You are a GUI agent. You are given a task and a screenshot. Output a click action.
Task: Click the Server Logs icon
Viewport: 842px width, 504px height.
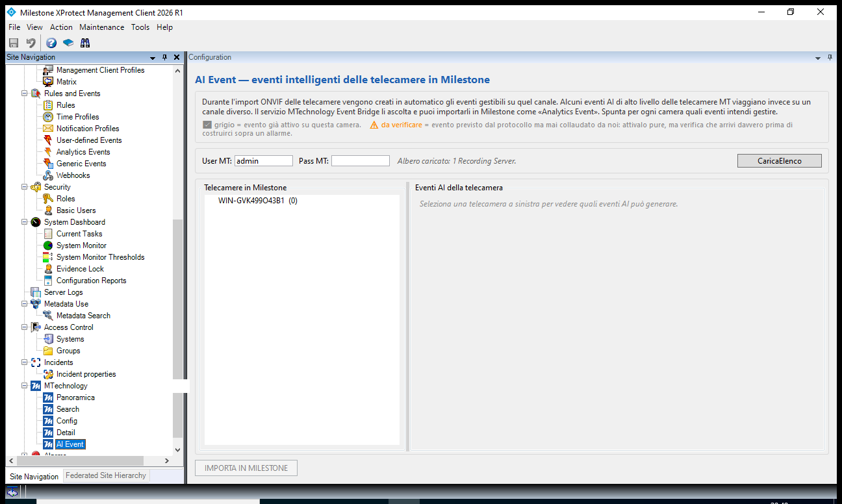coord(36,292)
